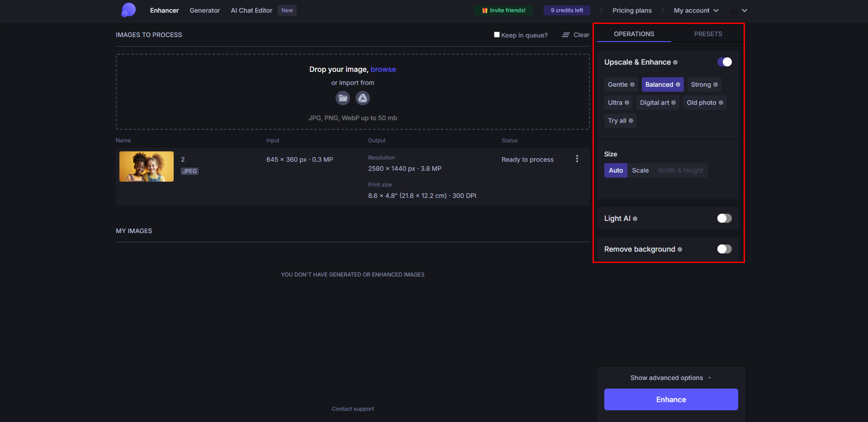Open the AI Chat Editor page
The width and height of the screenshot is (868, 422).
[251, 10]
